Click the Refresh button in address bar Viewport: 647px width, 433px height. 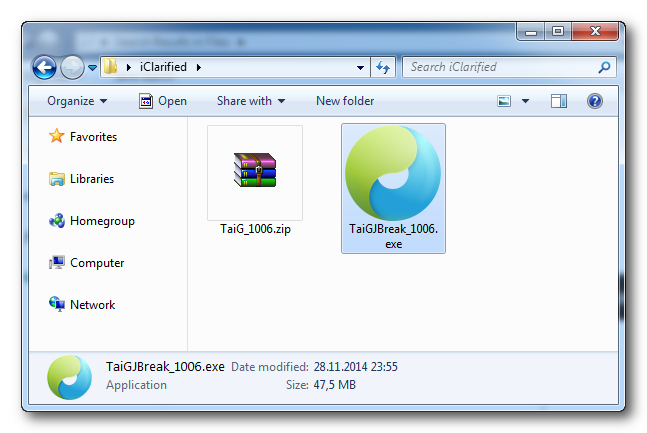[383, 68]
